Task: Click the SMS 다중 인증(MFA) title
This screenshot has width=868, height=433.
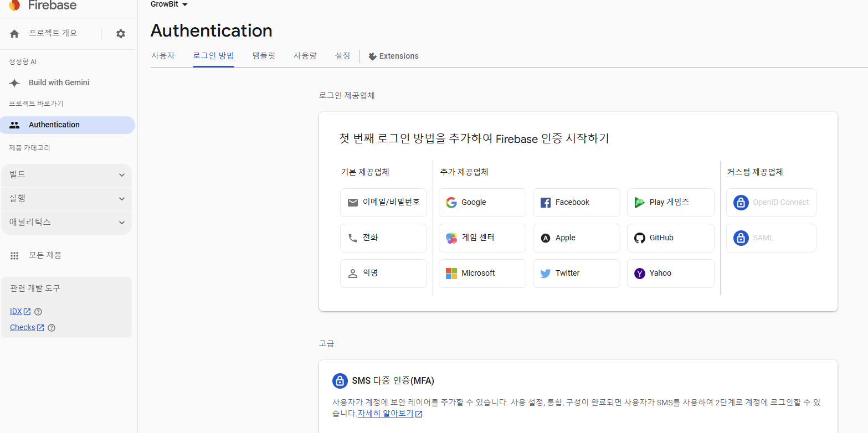Action: point(393,381)
